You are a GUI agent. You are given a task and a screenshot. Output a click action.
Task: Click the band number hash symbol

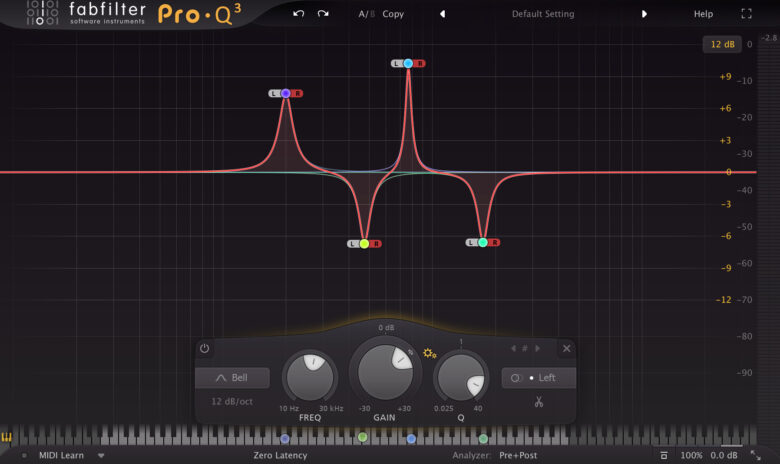[x=525, y=348]
